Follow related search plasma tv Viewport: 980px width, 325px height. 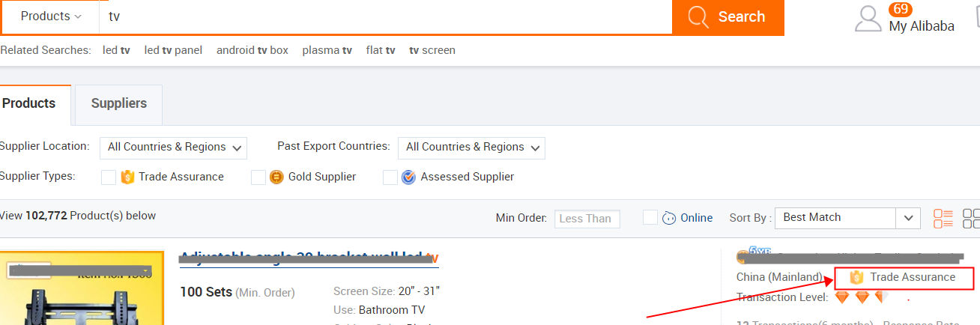pos(327,50)
